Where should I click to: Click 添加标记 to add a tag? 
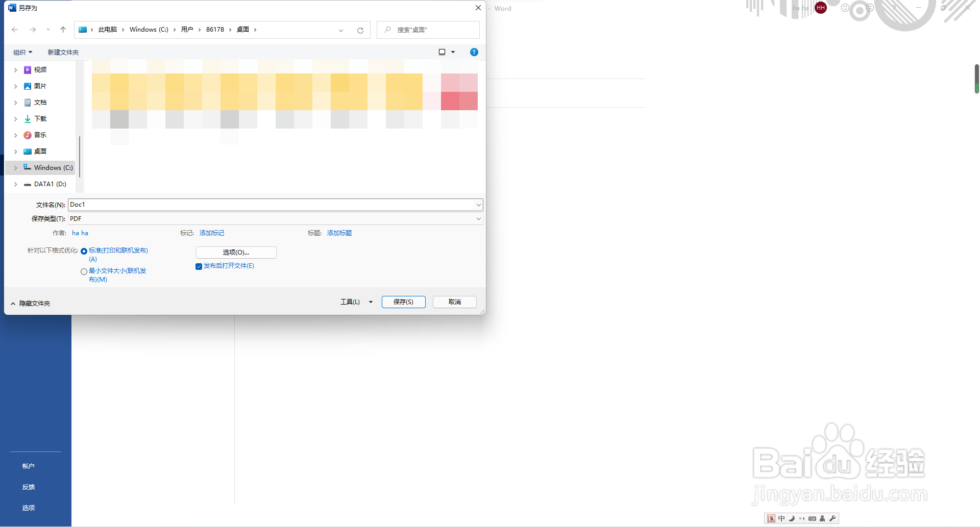tap(212, 233)
